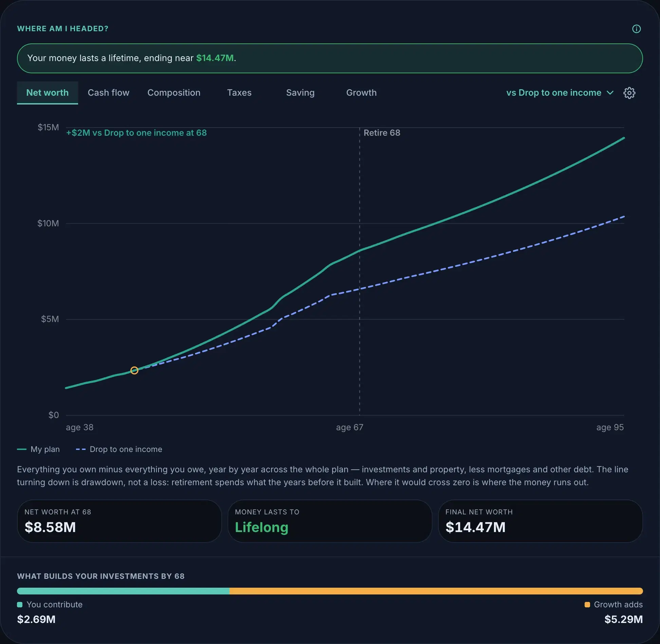660x644 pixels.
Task: Open the info icon beside Where Am I Headed
Action: point(636,29)
